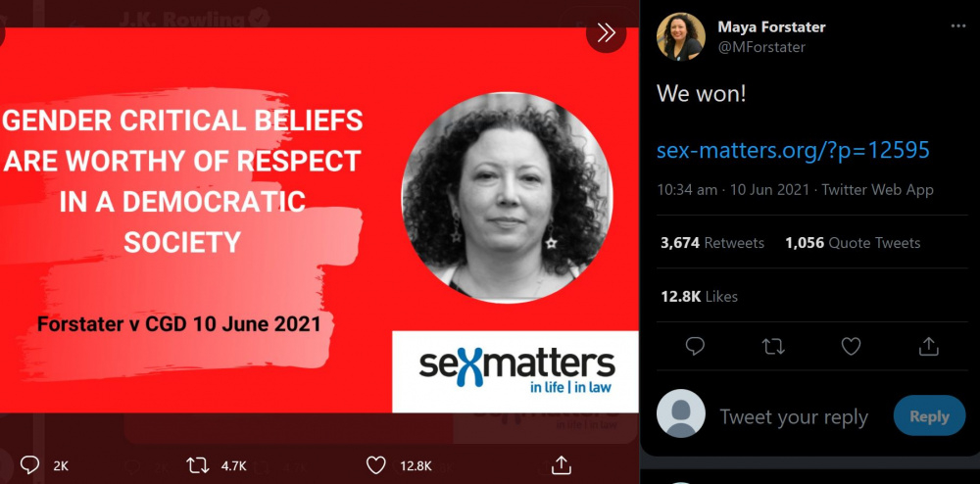This screenshot has width=980, height=484.
Task: Collapse the side panel with double-chevron icon
Action: click(606, 33)
